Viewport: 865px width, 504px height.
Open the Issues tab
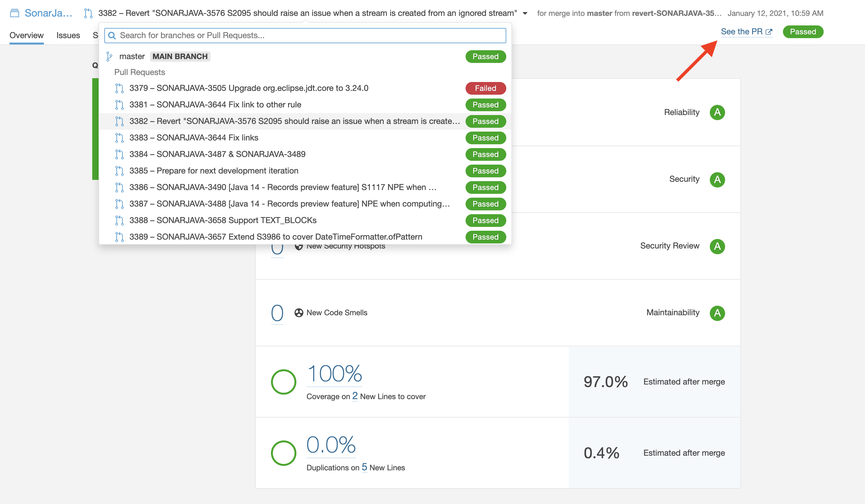pyautogui.click(x=68, y=35)
